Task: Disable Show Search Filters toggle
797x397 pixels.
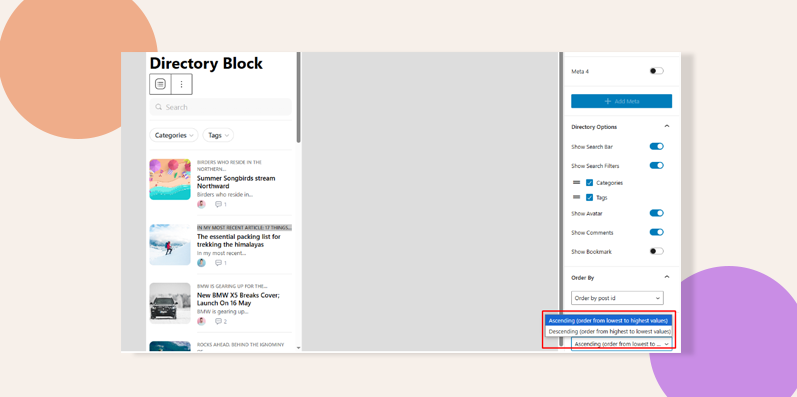Action: tap(656, 165)
